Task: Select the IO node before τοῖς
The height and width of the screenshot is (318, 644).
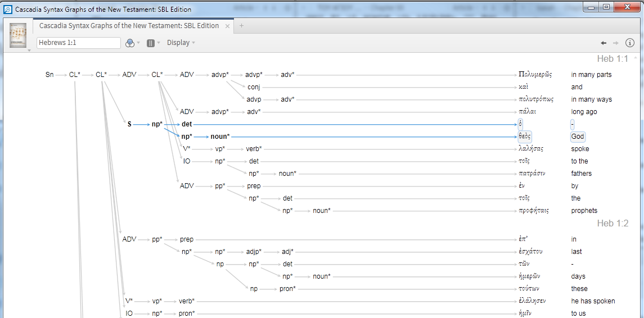Action: click(187, 161)
